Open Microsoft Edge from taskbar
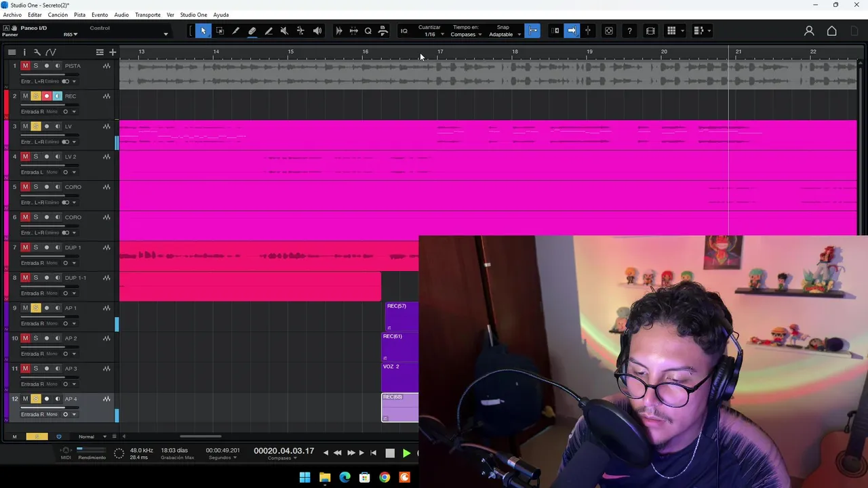Image resolution: width=868 pixels, height=488 pixels. tap(344, 477)
